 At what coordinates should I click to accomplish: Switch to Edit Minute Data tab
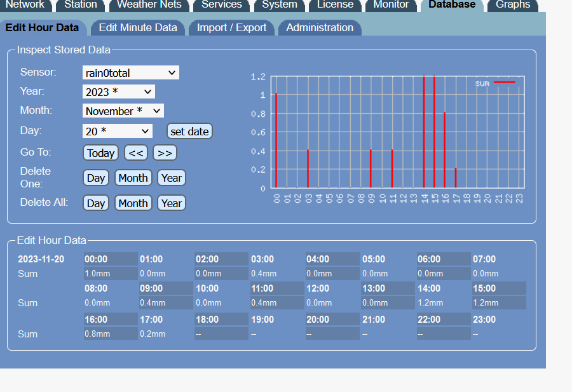click(138, 27)
